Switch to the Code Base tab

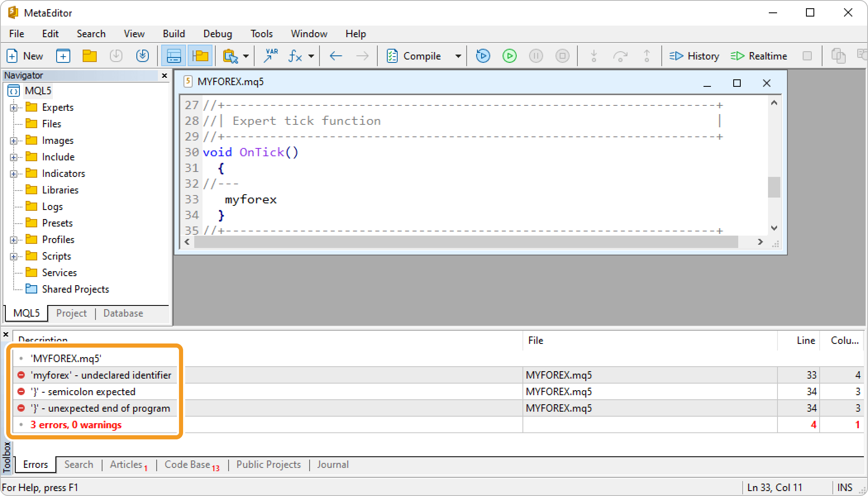[x=188, y=465]
